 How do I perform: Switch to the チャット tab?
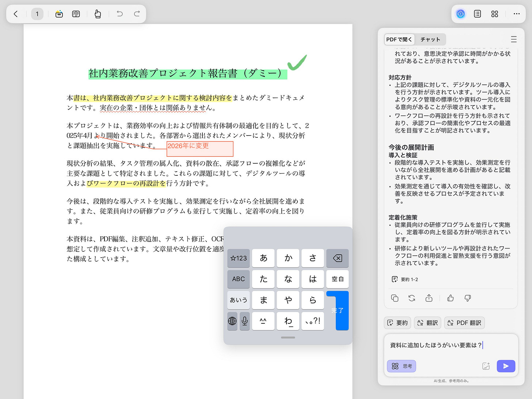[430, 39]
